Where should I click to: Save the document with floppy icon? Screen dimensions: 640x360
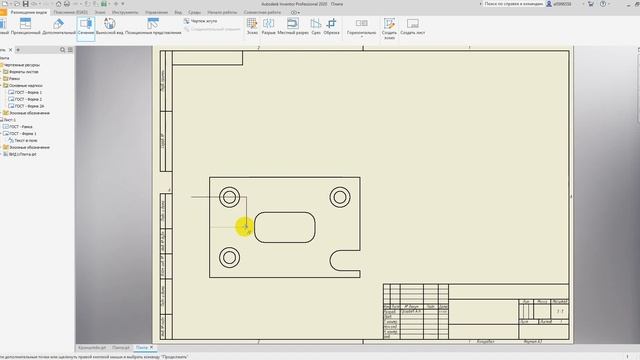pos(26,4)
